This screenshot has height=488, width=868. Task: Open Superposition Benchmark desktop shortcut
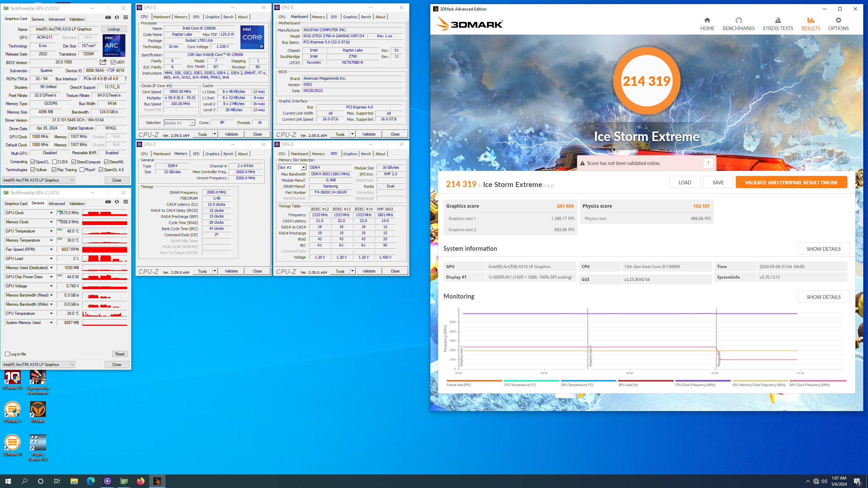tap(38, 383)
